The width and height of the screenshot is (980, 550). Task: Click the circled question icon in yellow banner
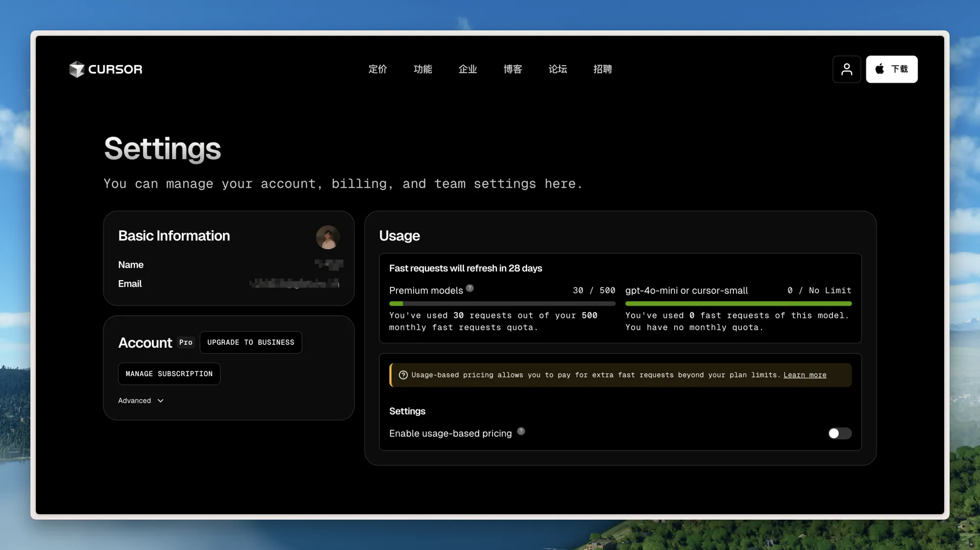point(403,375)
